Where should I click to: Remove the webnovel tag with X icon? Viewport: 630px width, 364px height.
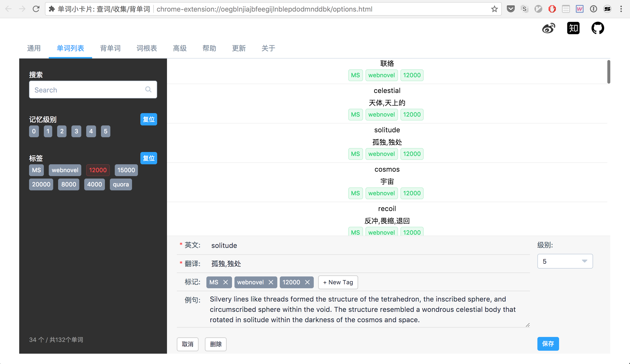[x=271, y=282]
